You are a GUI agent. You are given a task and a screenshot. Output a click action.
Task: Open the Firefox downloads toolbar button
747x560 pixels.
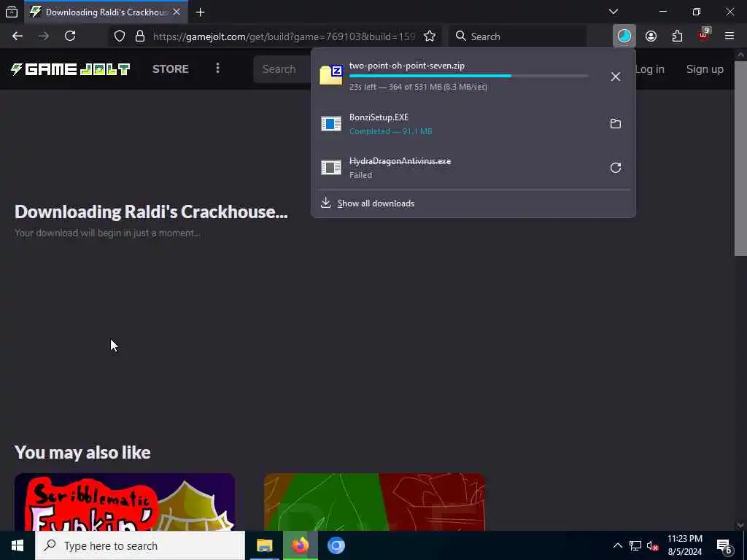point(624,36)
